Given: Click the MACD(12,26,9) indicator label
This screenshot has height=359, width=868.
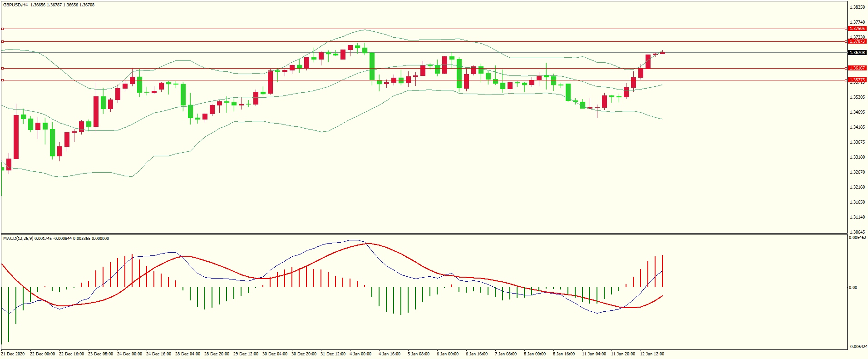Looking at the screenshot, I should click(x=18, y=239).
